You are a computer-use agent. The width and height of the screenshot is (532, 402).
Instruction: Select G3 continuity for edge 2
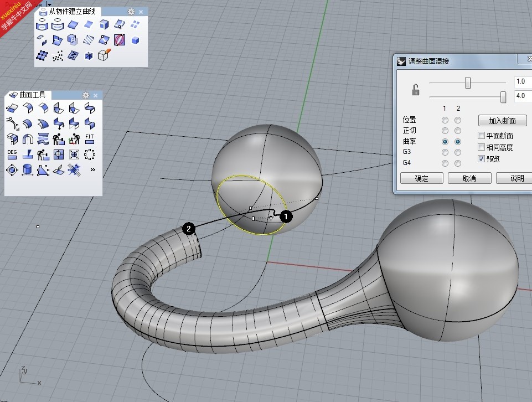click(x=458, y=152)
